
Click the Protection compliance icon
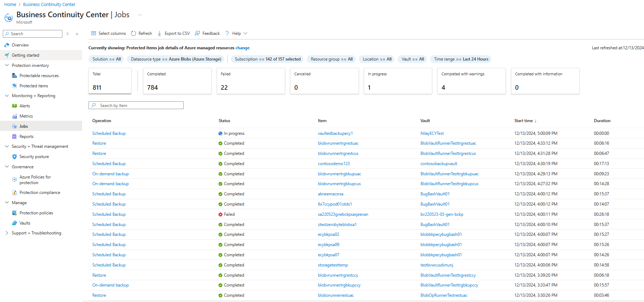point(14,193)
